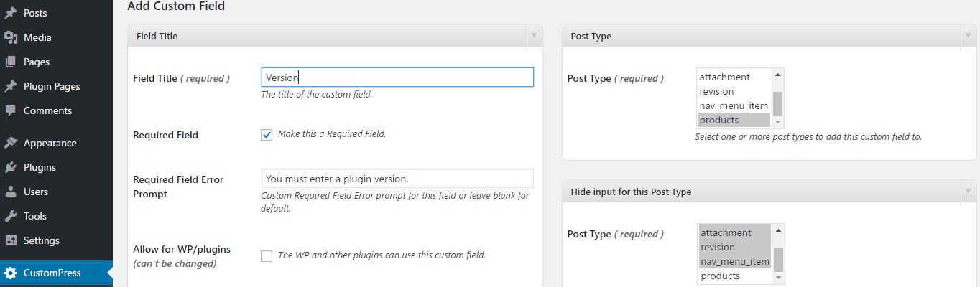Screen dimensions: 980x287
Task: Select products in Post Type list
Action: tap(734, 120)
